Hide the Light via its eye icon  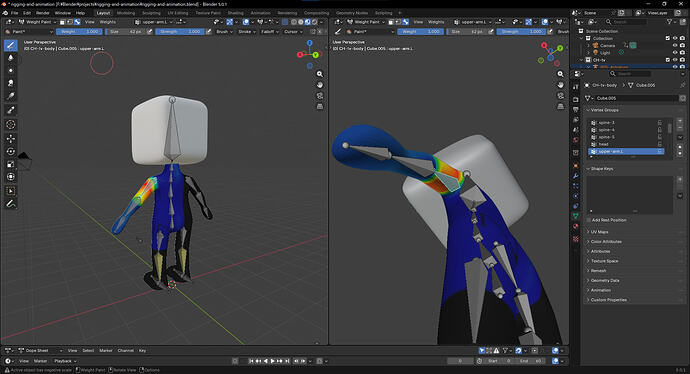(675, 52)
